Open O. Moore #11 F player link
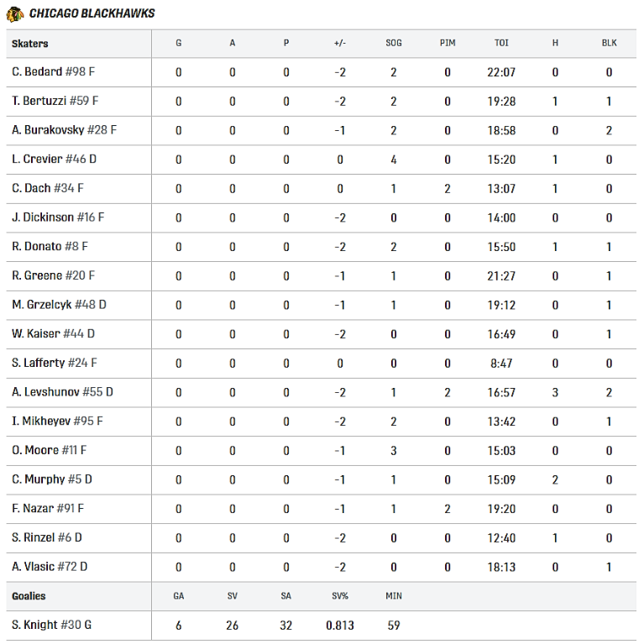644x644 pixels. [49, 451]
